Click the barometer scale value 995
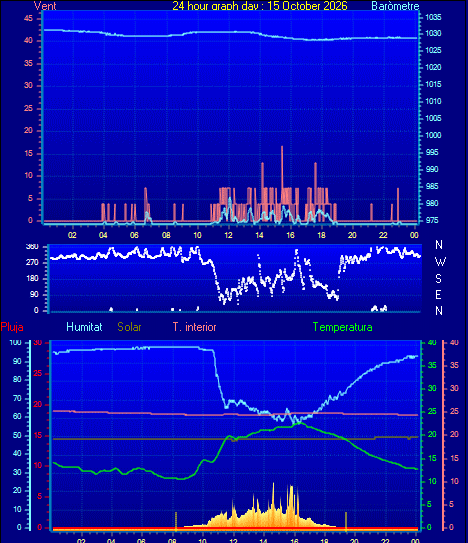468x543 pixels. pyautogui.click(x=432, y=152)
